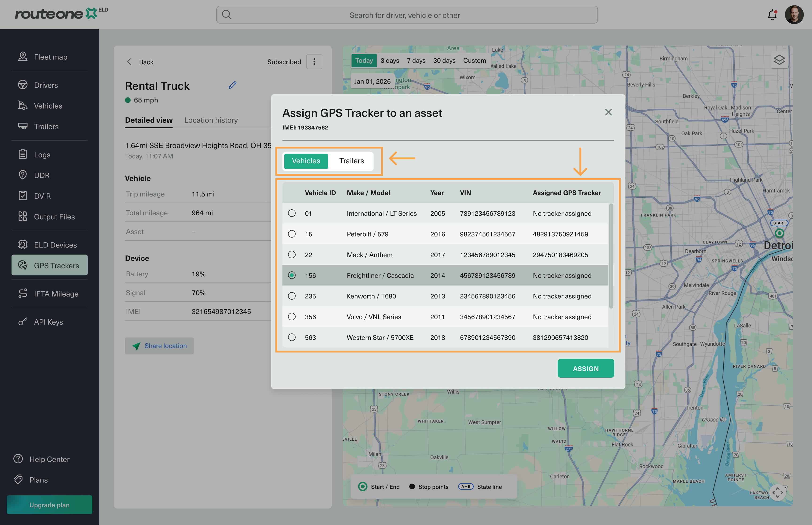Choose the Custom date range
The image size is (812, 525).
coord(475,60)
